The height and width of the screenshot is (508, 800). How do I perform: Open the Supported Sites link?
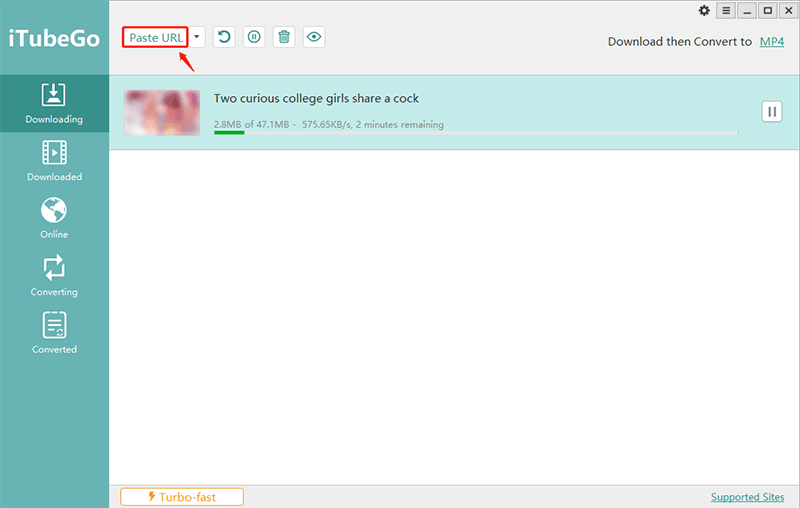(747, 497)
